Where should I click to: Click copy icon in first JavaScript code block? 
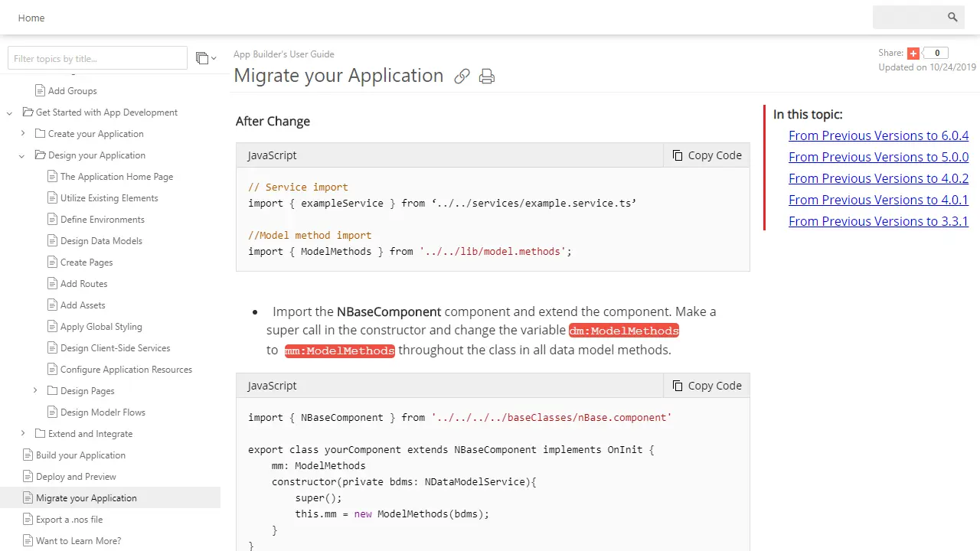coord(678,155)
